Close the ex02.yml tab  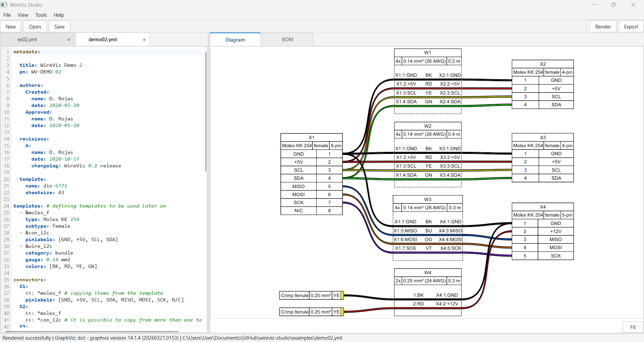(69, 40)
